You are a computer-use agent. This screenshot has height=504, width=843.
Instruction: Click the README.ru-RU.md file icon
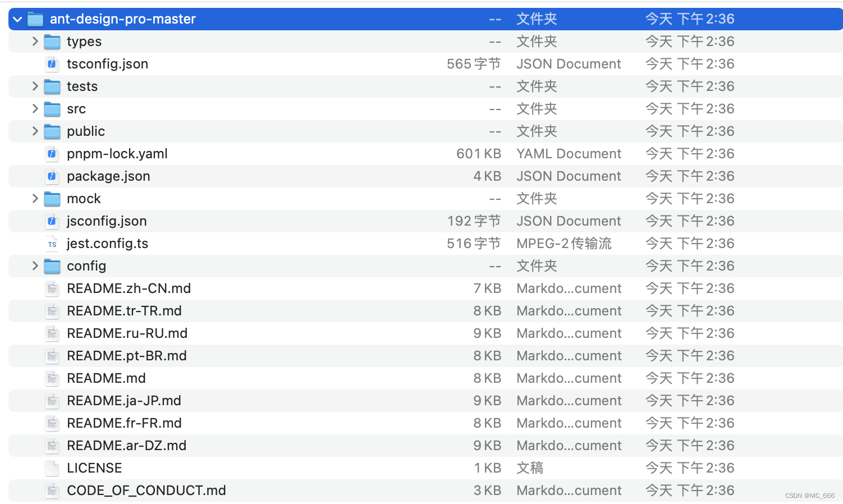click(x=52, y=333)
